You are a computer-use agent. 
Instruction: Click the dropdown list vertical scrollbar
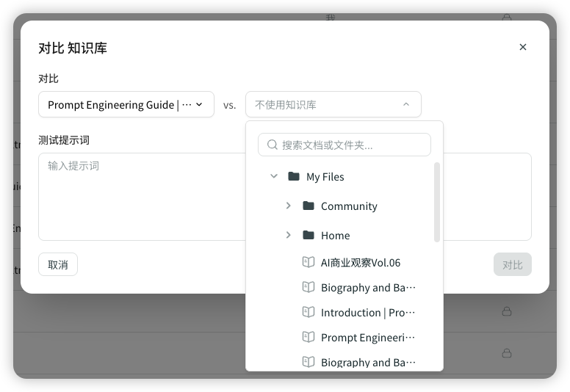437,202
